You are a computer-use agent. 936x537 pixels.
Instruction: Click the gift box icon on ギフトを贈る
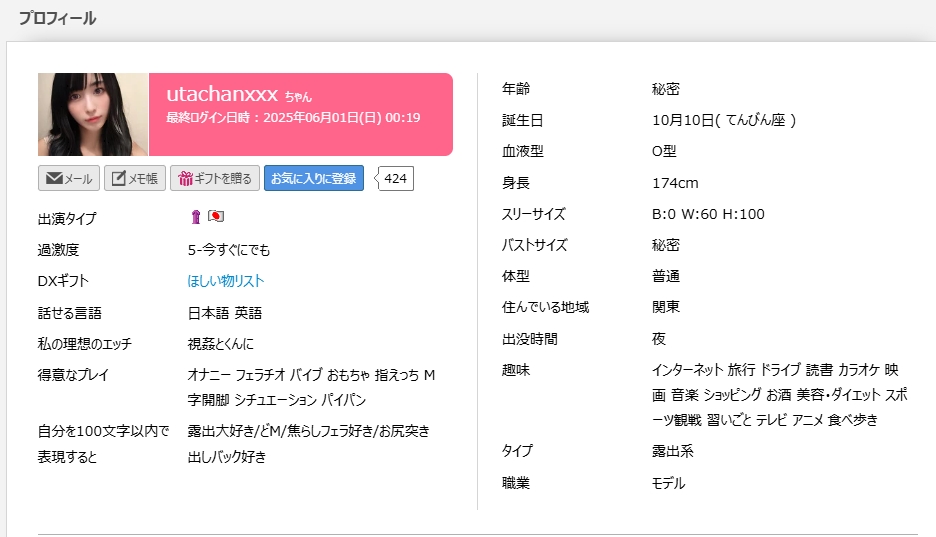tap(185, 179)
